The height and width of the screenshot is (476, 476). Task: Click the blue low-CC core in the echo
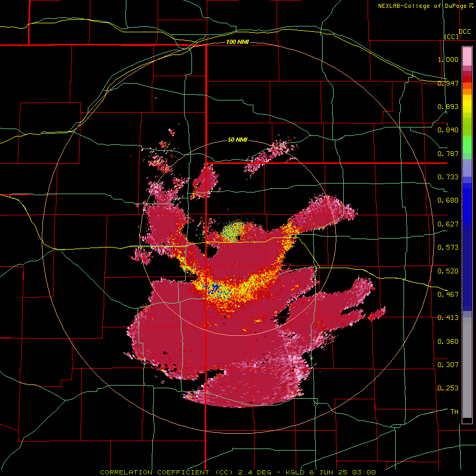coord(216,288)
